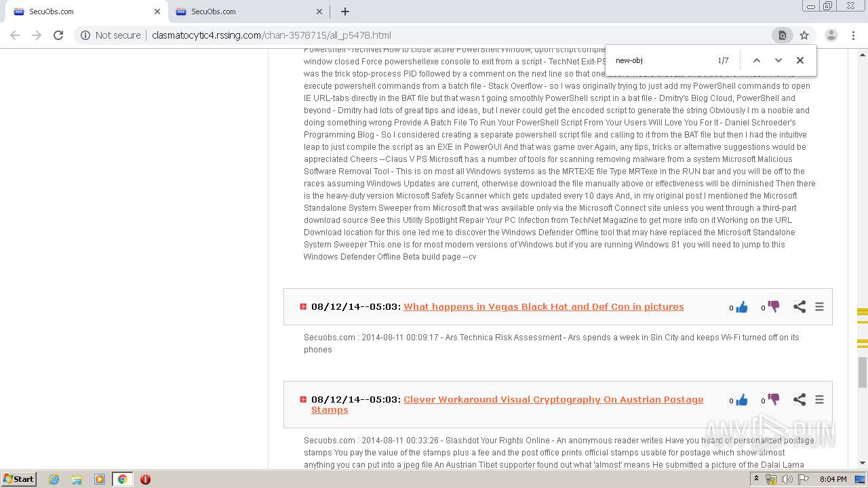Click red marker beside Austrian Stamps date
The height and width of the screenshot is (488, 868).
coord(303,400)
